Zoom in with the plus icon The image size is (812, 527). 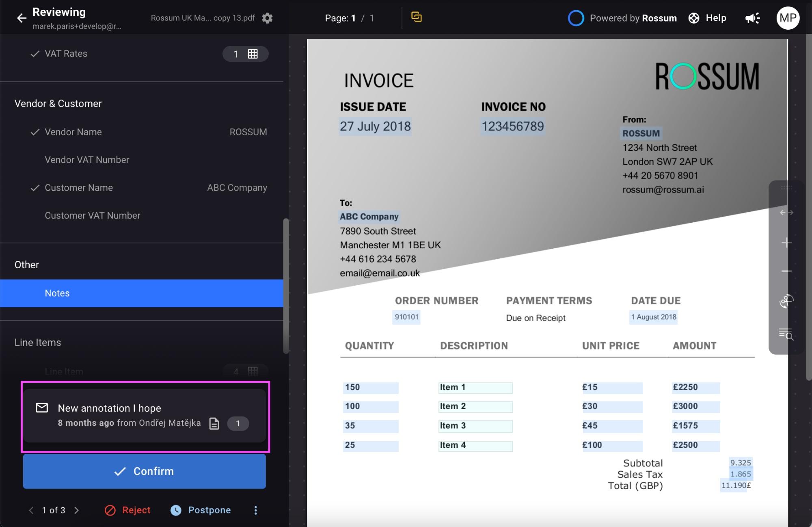click(x=786, y=243)
